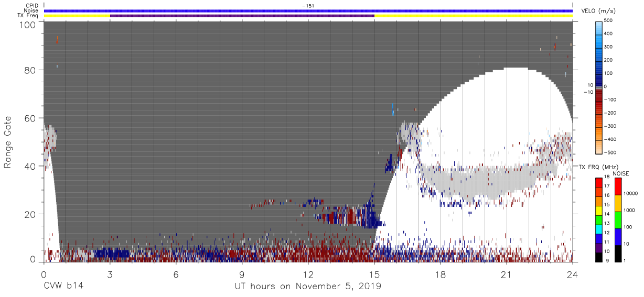This screenshot has width=644, height=297.
Task: Pick the cyan swatch in TX FRQ legend
Action: click(x=599, y=228)
